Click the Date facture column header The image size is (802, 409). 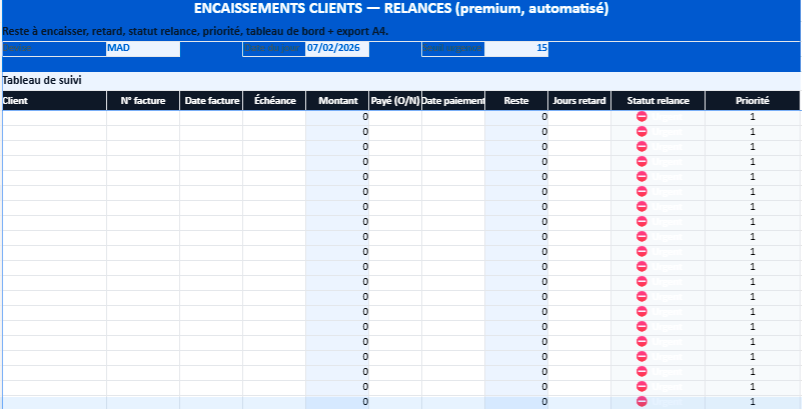coord(211,101)
